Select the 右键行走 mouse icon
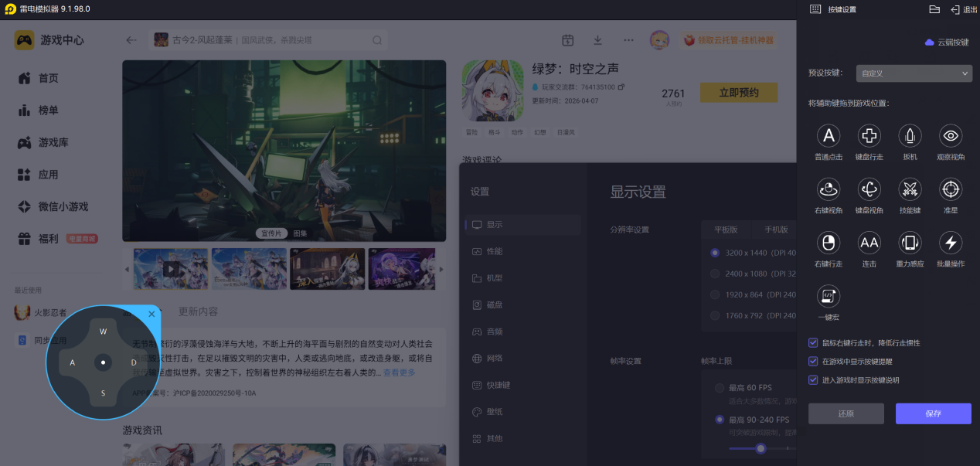 click(x=829, y=243)
